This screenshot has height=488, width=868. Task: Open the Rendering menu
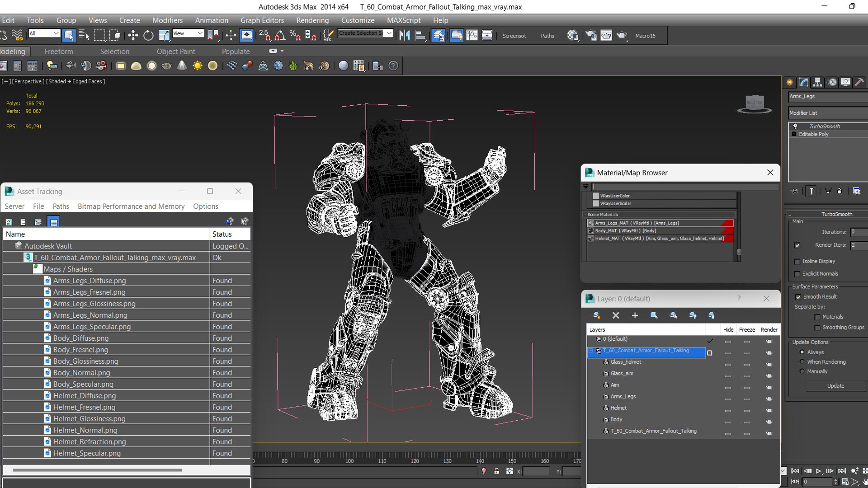312,20
